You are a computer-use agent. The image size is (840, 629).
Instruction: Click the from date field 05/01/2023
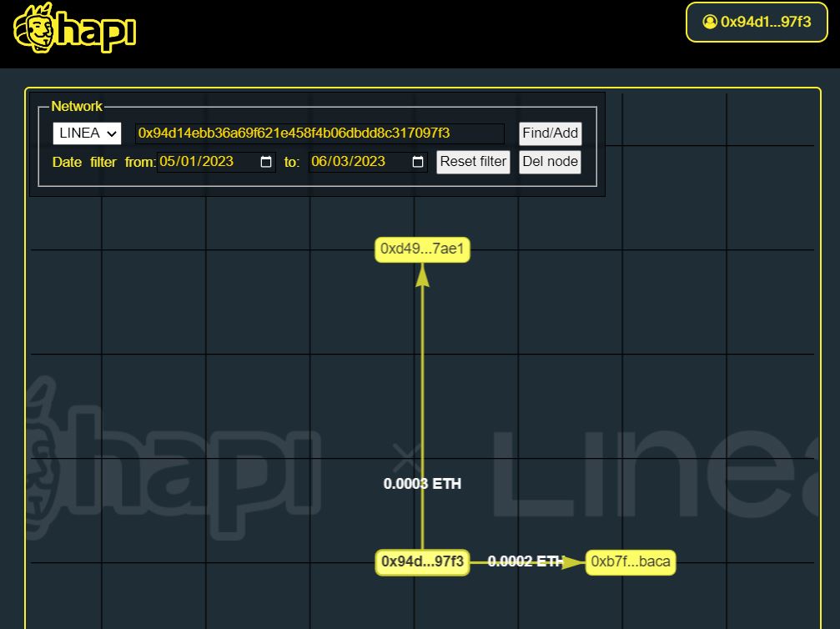pos(216,162)
